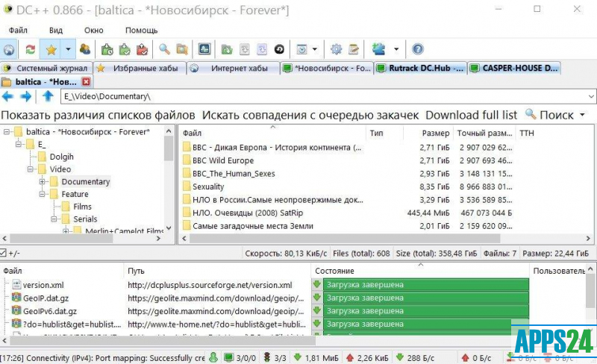Open the Файл menu
This screenshot has width=597, height=364.
17,31
